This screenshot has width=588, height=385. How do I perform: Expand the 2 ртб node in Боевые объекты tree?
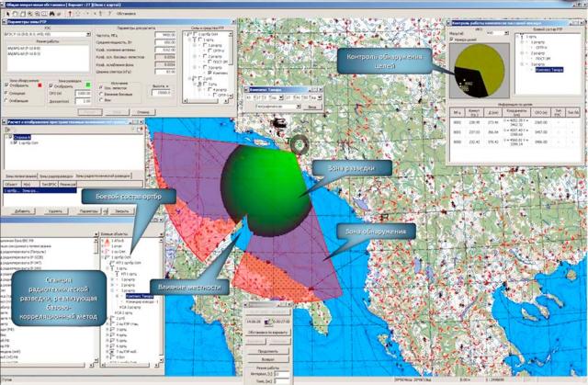coord(107,318)
